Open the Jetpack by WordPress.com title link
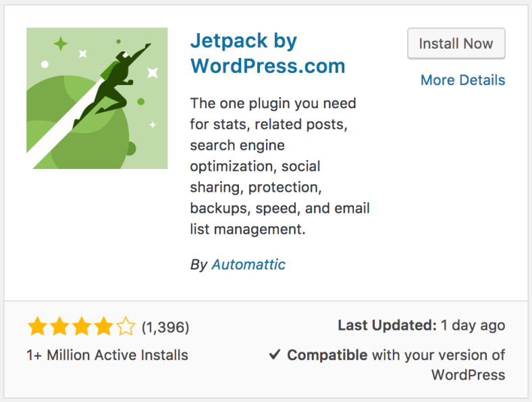Viewport: 532px width, 402px height. point(268,53)
